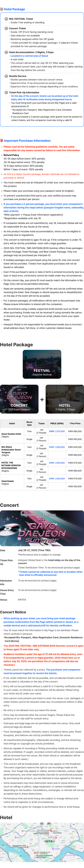Select the KRW 1,370,000 Seoul Garden Hotel price

pyautogui.click(x=57, y=431)
